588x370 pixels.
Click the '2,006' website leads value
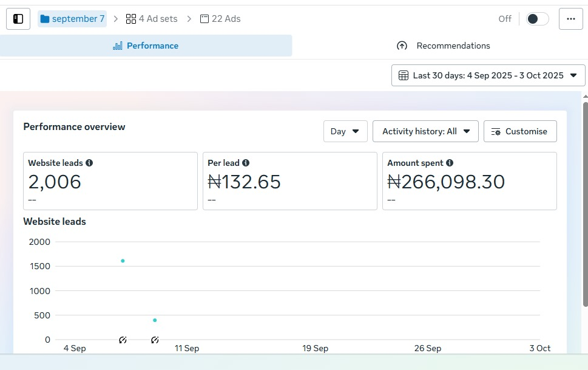(55, 182)
